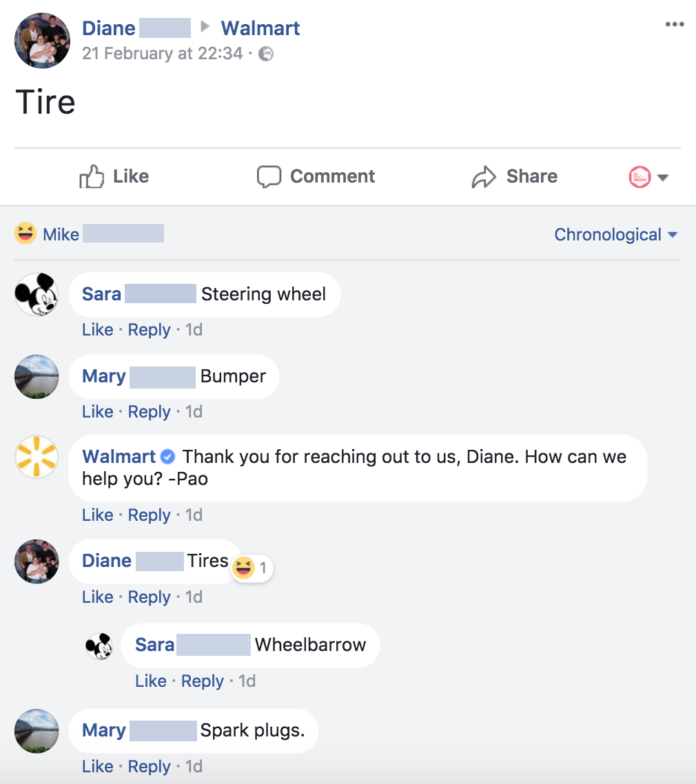Click the Share arrow button
Screen dimensions: 696x784
pyautogui.click(x=515, y=176)
